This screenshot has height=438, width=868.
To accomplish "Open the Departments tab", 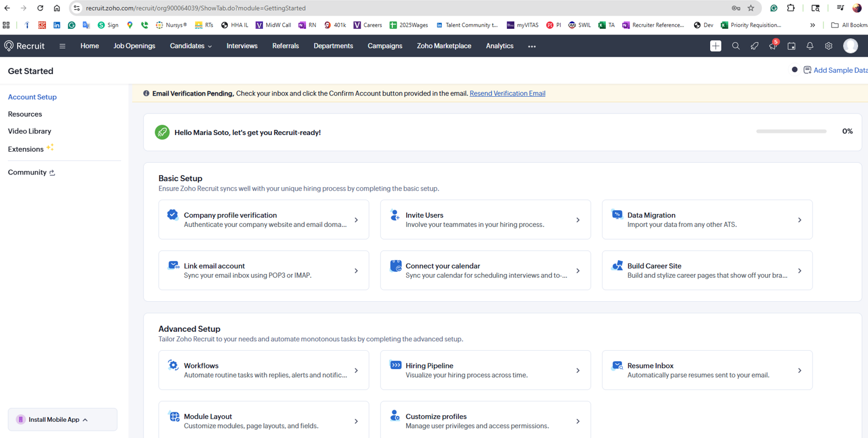I will tap(333, 46).
